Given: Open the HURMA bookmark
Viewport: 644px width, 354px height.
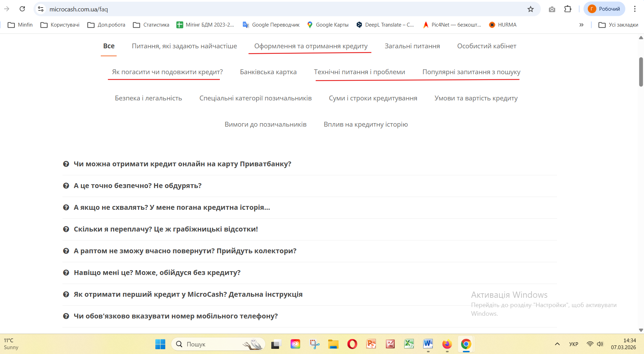Looking at the screenshot, I should [502, 25].
